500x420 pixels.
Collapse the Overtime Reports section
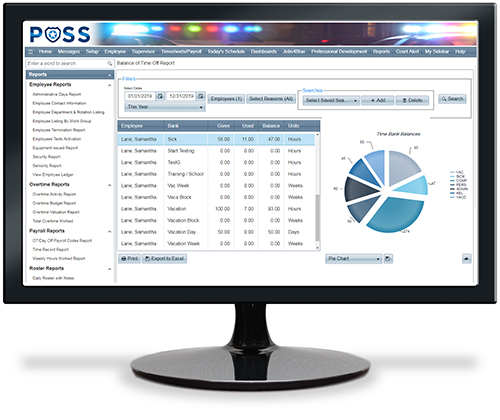click(x=109, y=185)
